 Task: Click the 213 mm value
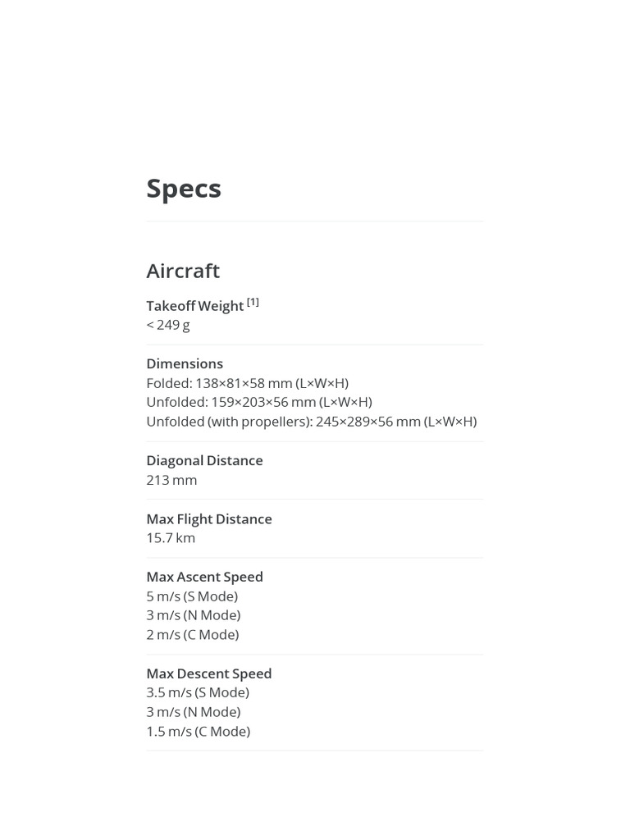pos(171,480)
